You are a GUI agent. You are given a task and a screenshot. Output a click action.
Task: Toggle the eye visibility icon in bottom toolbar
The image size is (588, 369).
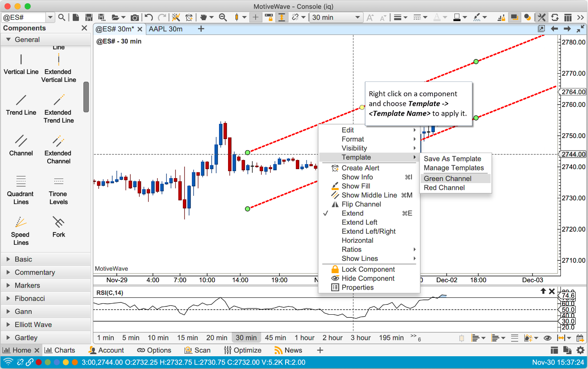coord(547,338)
